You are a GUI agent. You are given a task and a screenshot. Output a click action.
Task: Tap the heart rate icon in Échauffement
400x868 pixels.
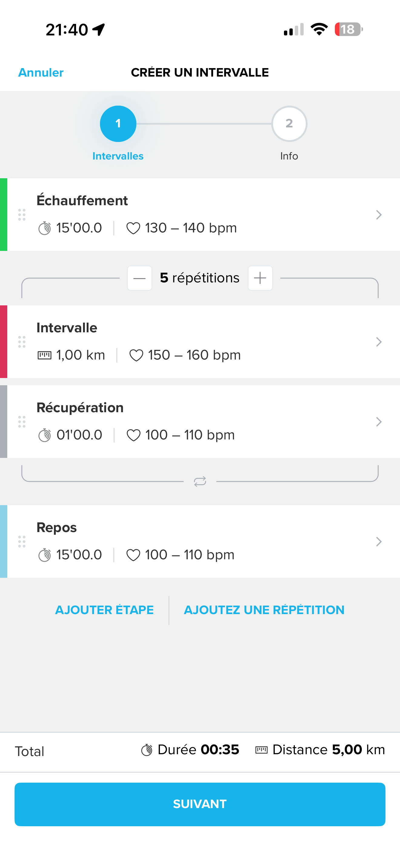pos(133,228)
